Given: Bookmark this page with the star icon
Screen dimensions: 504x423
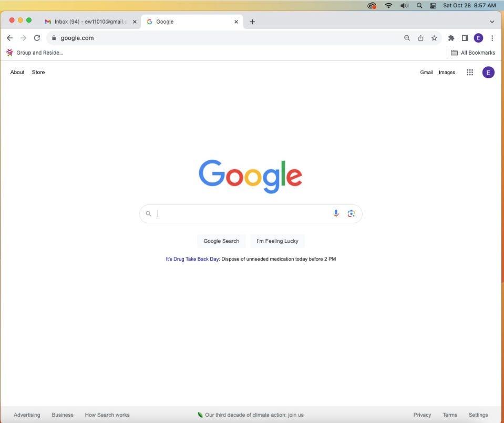Looking at the screenshot, I should tap(434, 38).
